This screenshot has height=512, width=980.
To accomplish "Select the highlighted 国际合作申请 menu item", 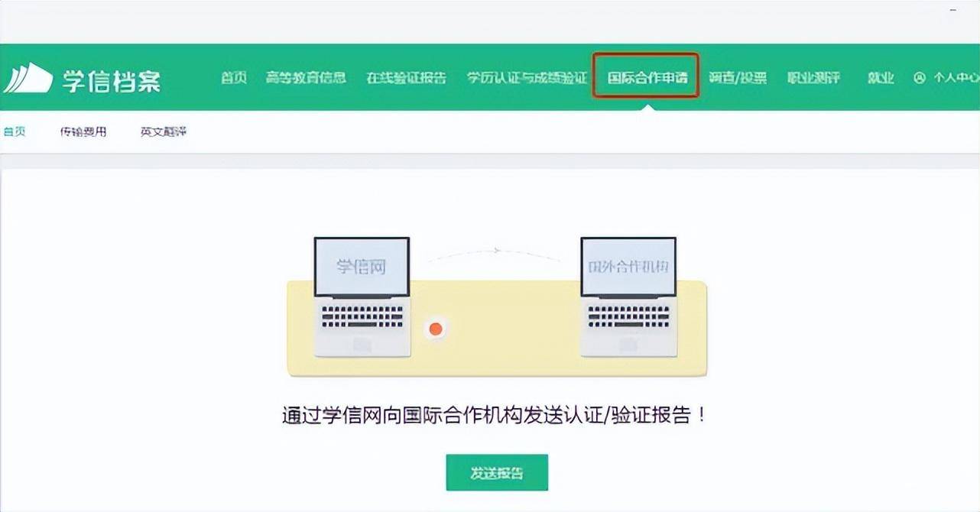I will 647,78.
